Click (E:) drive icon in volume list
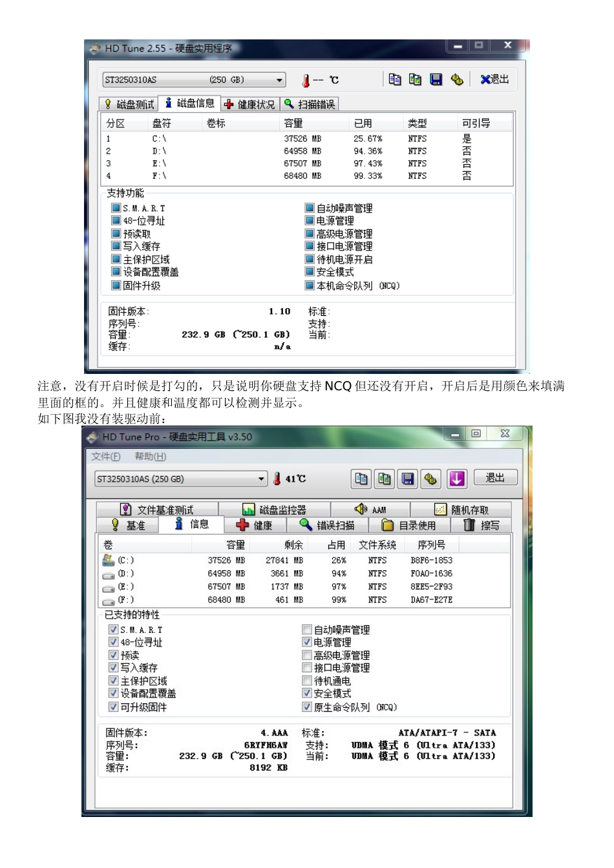The height and width of the screenshot is (868, 614). point(108,587)
